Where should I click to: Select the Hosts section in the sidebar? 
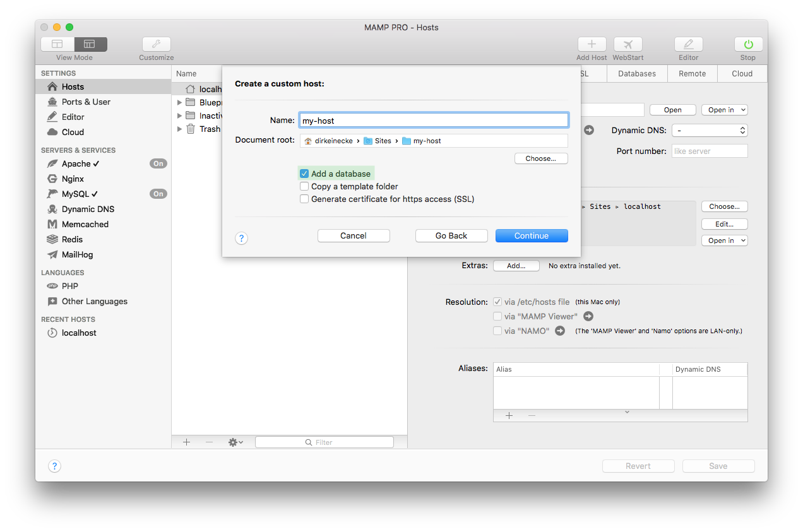tap(72, 86)
